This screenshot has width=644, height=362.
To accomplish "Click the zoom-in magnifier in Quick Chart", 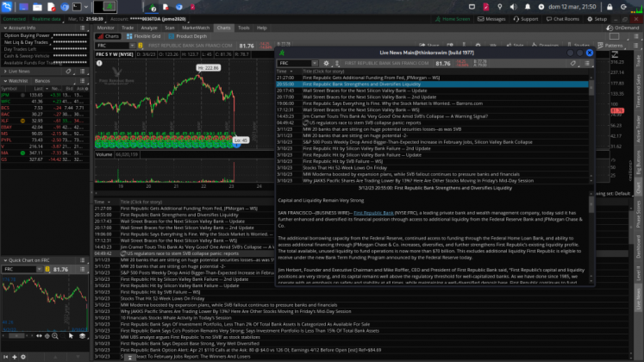I will pos(55,336).
